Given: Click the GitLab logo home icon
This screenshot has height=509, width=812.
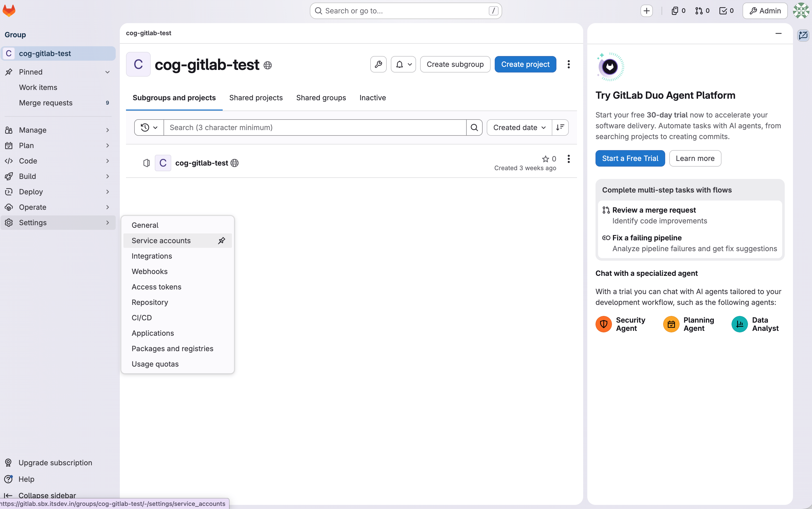Looking at the screenshot, I should click(x=9, y=11).
